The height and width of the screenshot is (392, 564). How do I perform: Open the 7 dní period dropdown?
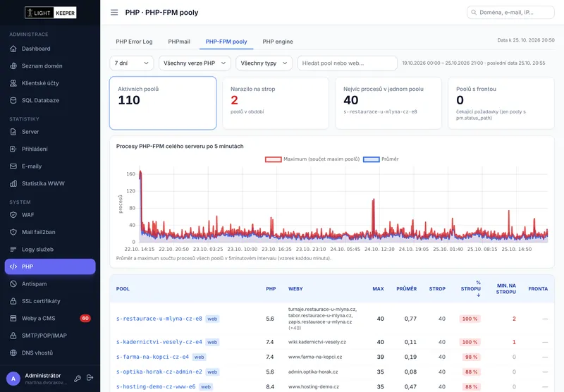[132, 63]
